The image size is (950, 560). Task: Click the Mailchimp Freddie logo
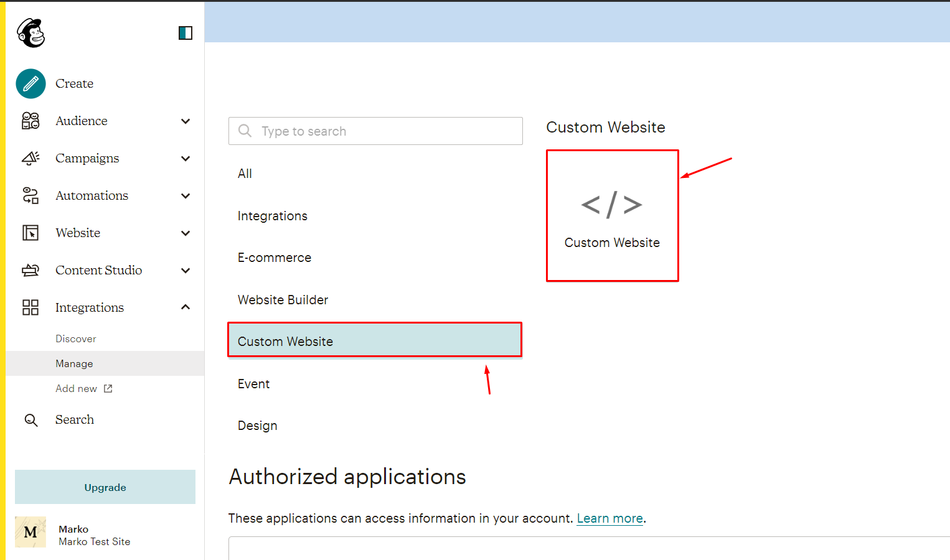[x=31, y=32]
